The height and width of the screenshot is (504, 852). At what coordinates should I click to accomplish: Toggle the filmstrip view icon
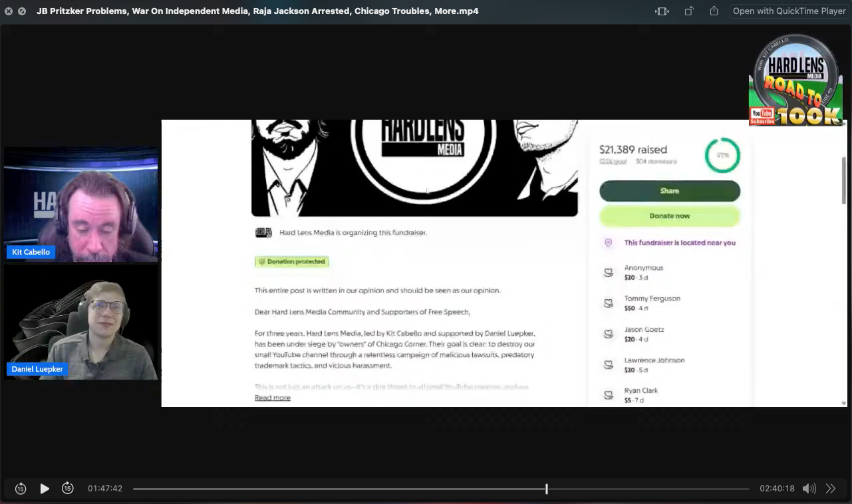[x=662, y=11]
